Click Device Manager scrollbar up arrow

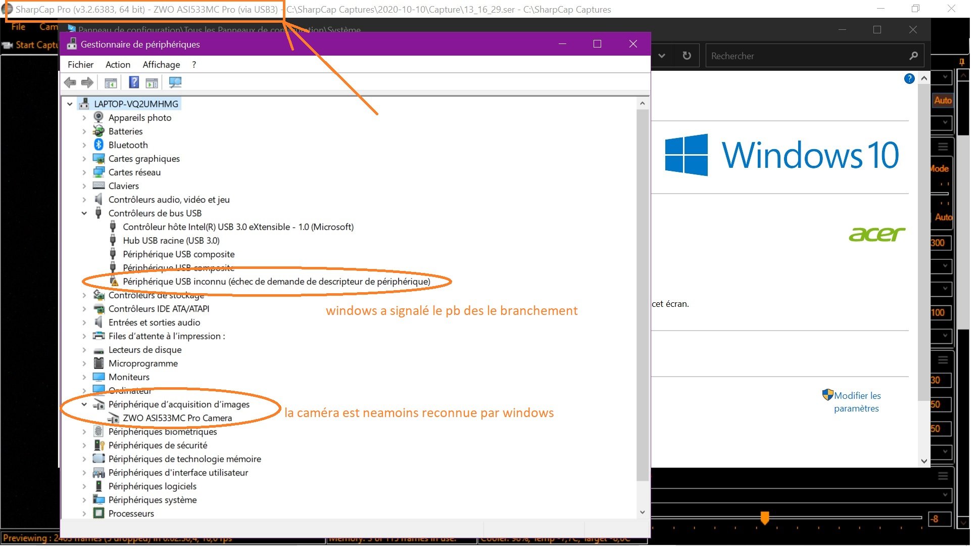tap(642, 103)
